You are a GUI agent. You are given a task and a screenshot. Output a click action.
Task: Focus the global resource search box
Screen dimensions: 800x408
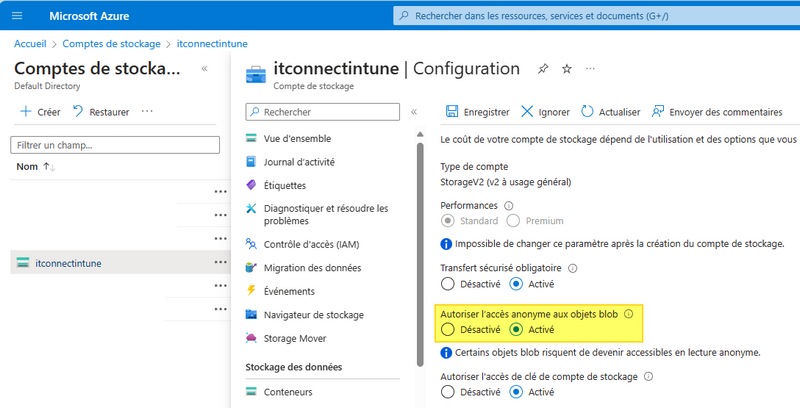point(596,16)
